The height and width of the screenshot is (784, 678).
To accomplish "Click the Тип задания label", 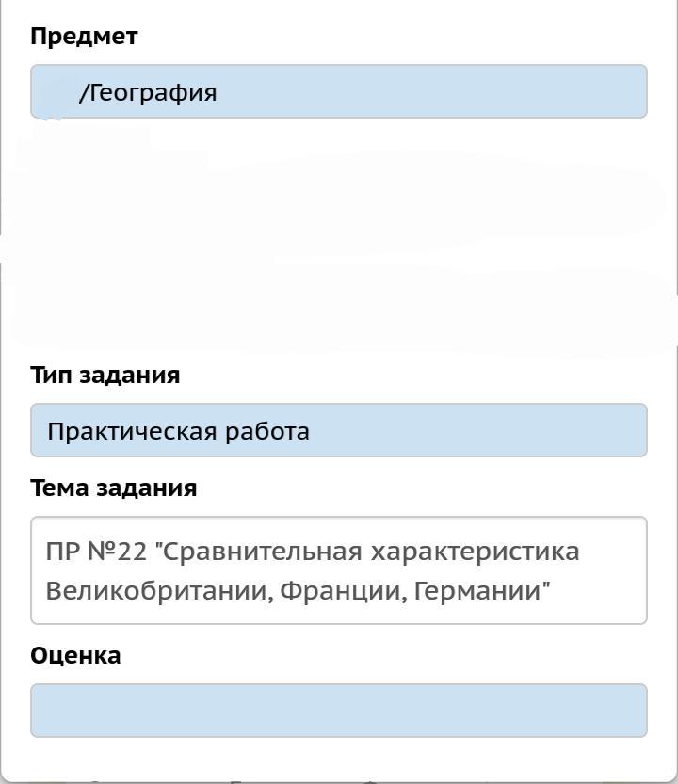I will click(x=105, y=375).
